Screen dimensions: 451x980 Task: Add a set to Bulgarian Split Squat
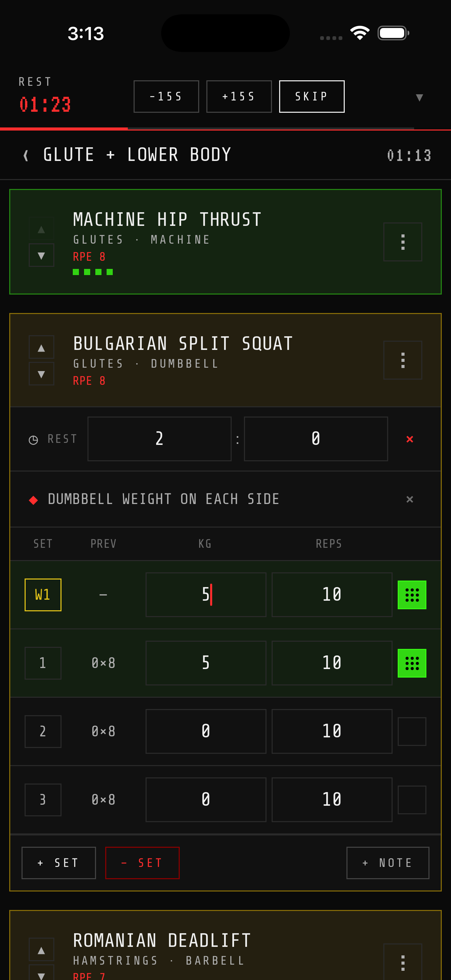pos(58,862)
